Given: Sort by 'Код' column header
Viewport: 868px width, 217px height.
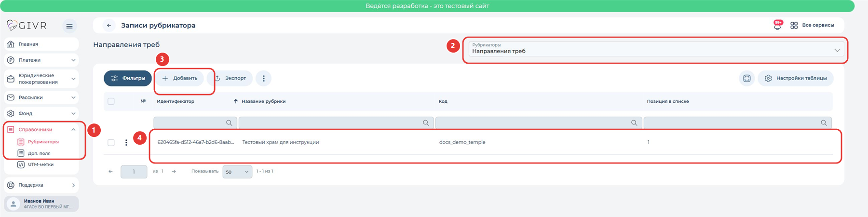Looking at the screenshot, I should click(x=443, y=101).
